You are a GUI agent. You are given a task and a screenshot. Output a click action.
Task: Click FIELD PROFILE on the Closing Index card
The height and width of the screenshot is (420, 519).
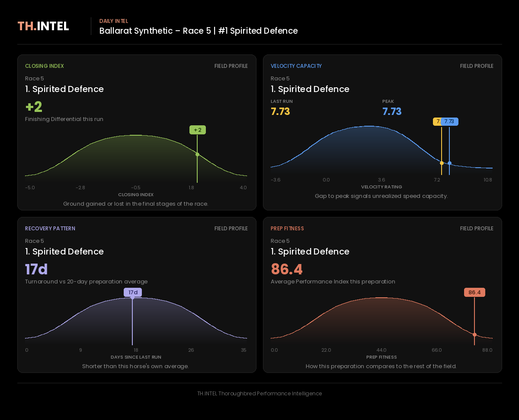coord(231,66)
